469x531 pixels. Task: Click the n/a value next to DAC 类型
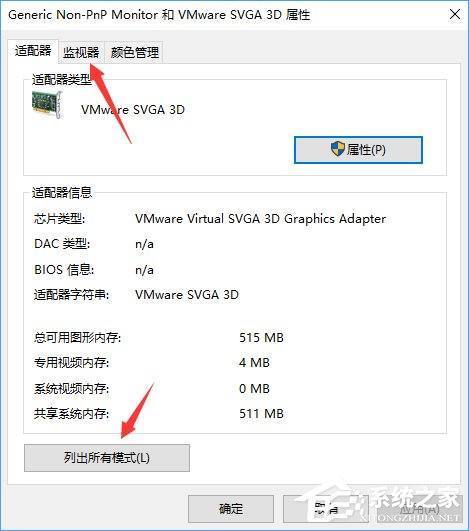(x=144, y=244)
